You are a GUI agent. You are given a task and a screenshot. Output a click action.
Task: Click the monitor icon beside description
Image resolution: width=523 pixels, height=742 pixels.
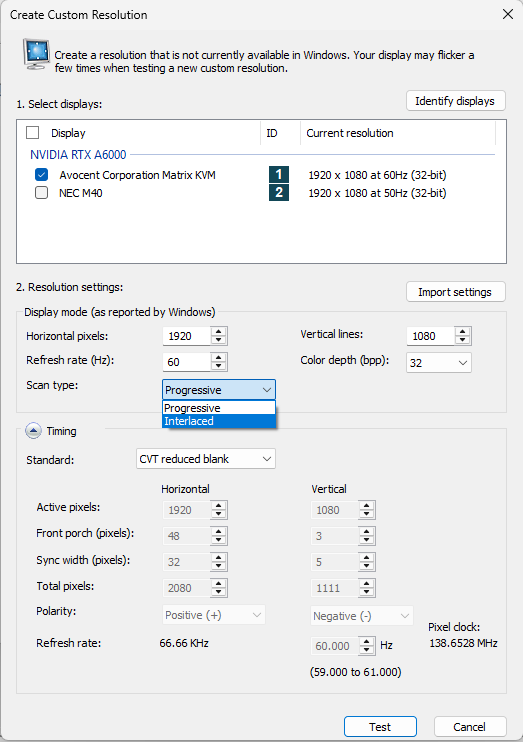point(36,54)
